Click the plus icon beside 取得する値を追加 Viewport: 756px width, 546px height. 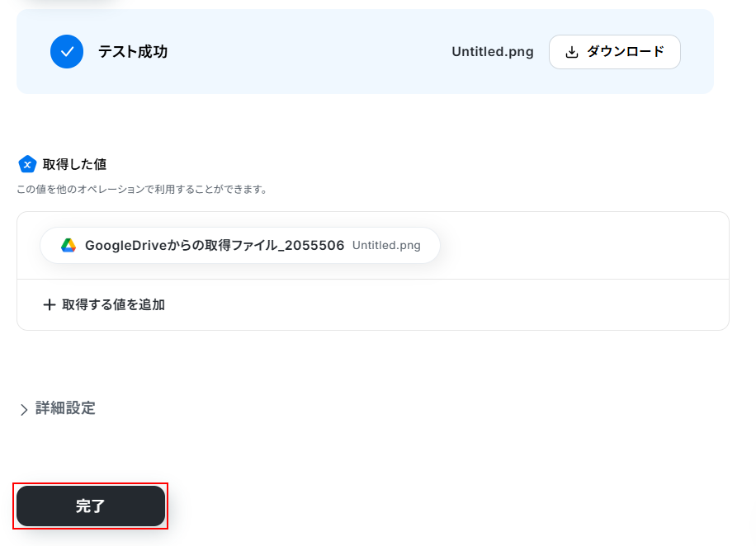[x=50, y=304]
